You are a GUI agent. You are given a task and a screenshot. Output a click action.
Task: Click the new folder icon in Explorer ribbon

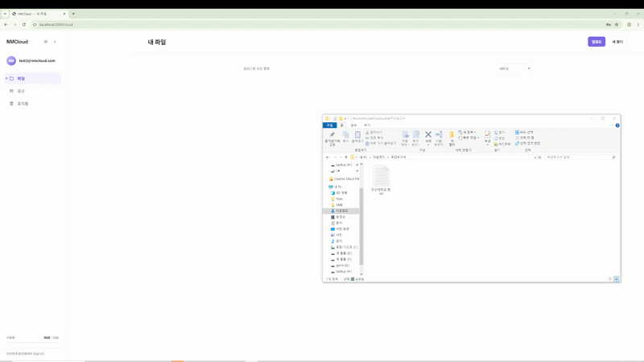point(452,138)
